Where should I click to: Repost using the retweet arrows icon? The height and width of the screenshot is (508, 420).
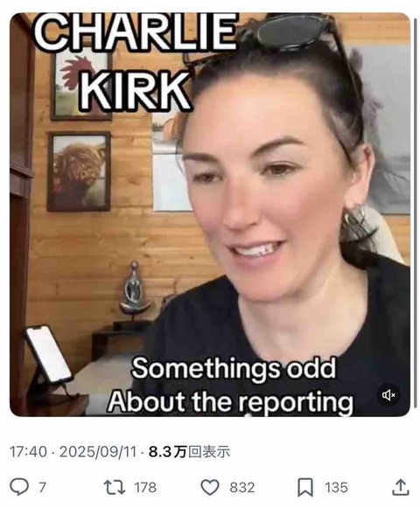(x=114, y=487)
